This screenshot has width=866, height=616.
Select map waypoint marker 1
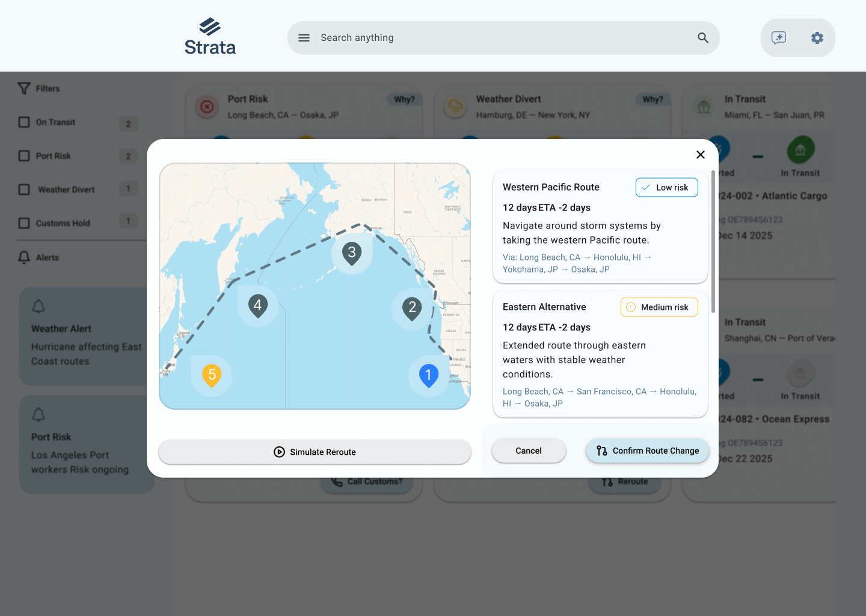(429, 375)
